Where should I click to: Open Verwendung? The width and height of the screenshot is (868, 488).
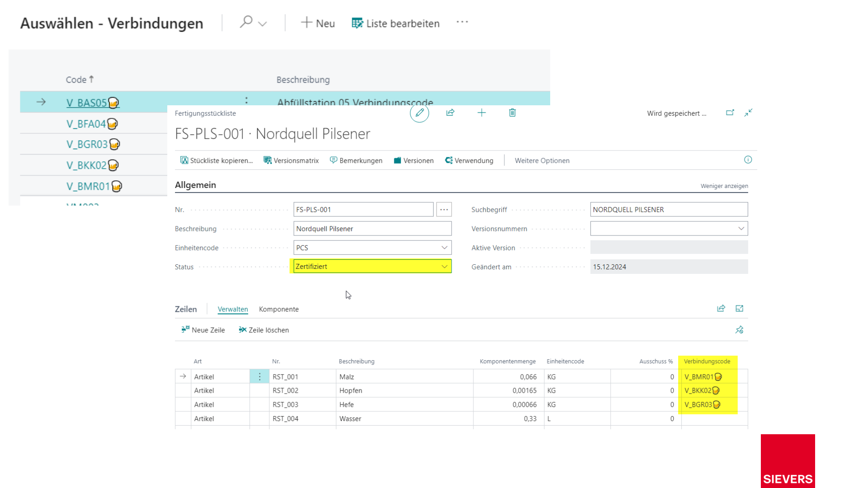click(469, 160)
